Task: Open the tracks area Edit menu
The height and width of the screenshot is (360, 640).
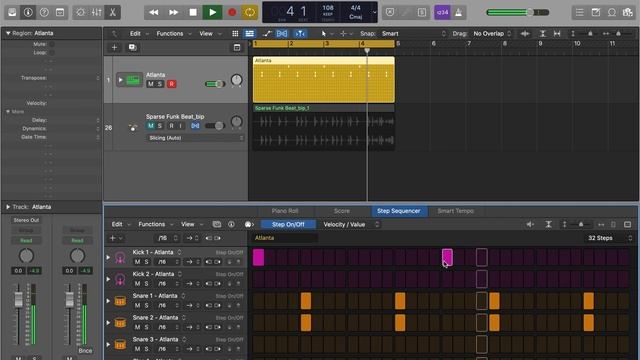Action: tap(139, 33)
